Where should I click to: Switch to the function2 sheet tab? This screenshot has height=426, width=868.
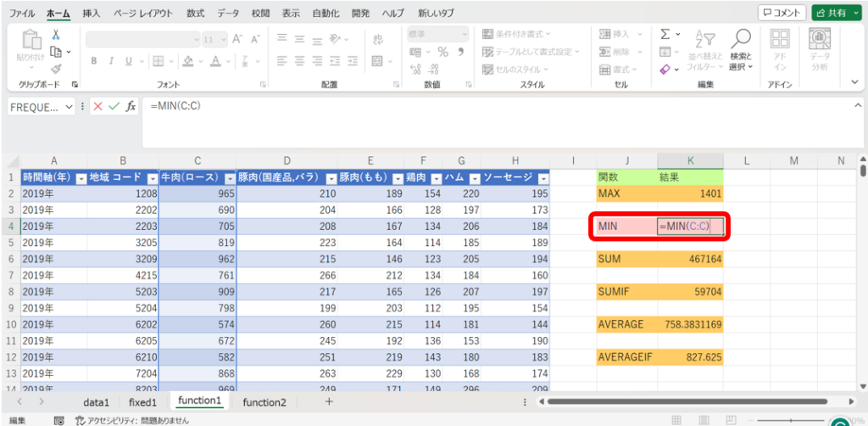[x=264, y=401]
